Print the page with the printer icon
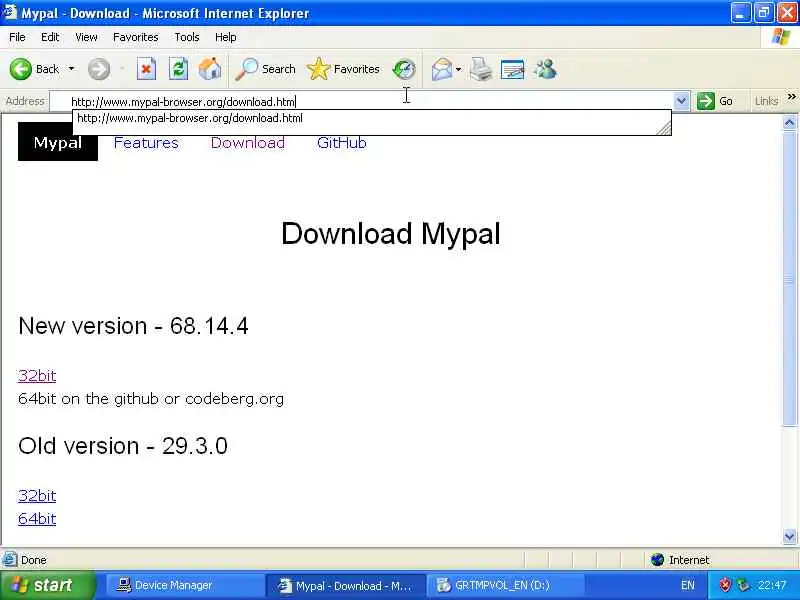Image resolution: width=800 pixels, height=600 pixels. (x=481, y=69)
